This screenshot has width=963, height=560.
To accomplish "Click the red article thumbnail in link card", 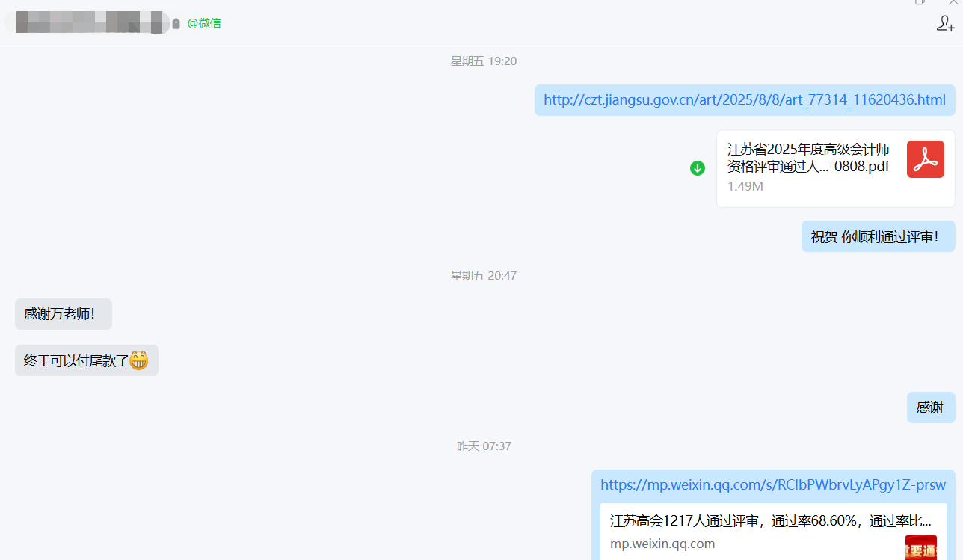I will coord(920,547).
